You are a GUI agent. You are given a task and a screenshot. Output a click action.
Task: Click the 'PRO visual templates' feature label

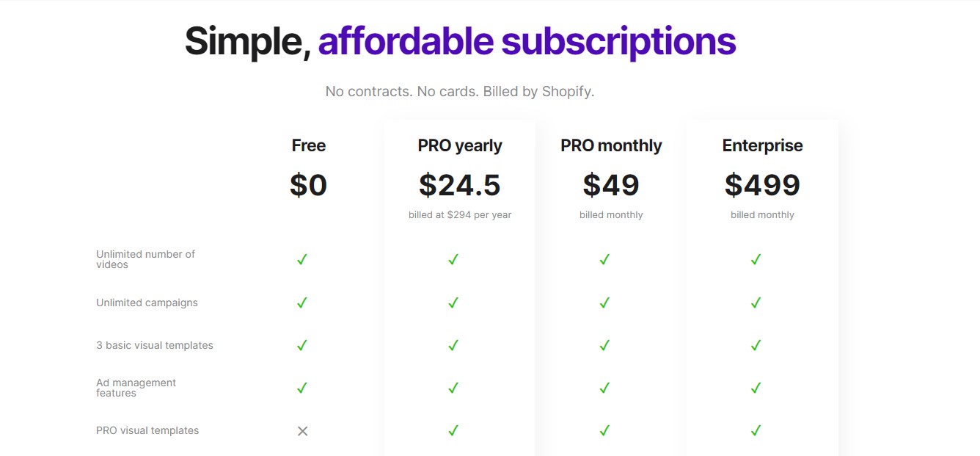[147, 430]
